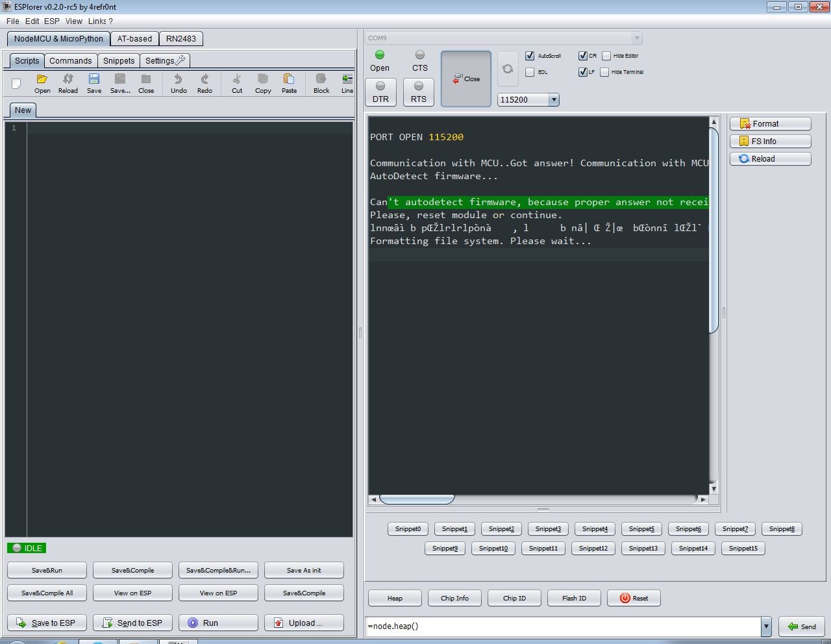Refresh the serial port list
831x644 pixels.
pos(508,69)
